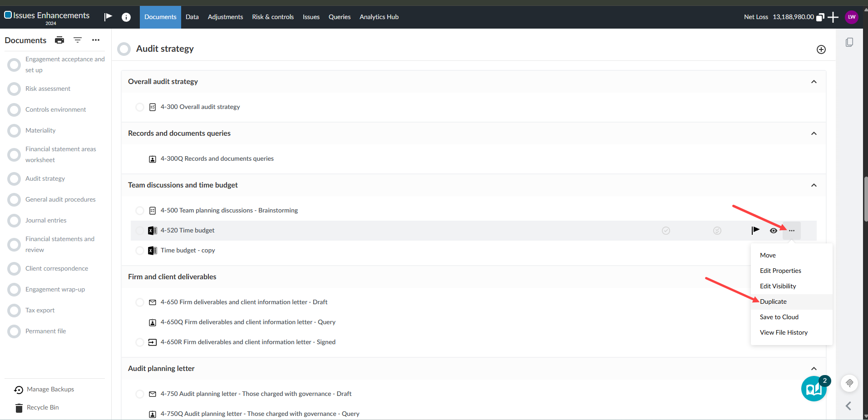Viewport: 868px width, 420px height.
Task: Click the first signoff check on 4-520 Time budget
Action: (666, 231)
